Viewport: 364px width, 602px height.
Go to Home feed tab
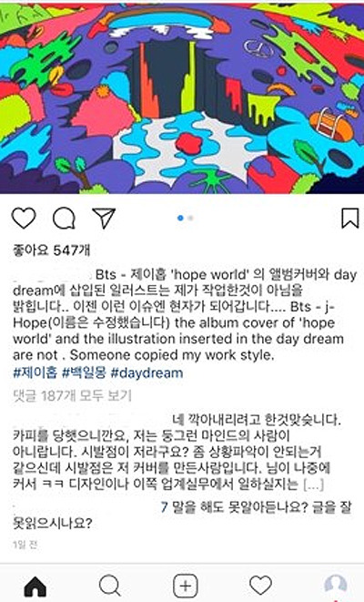35,586
